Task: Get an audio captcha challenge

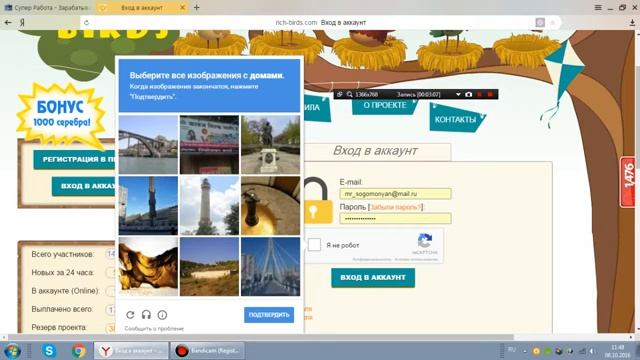Action: tap(146, 315)
